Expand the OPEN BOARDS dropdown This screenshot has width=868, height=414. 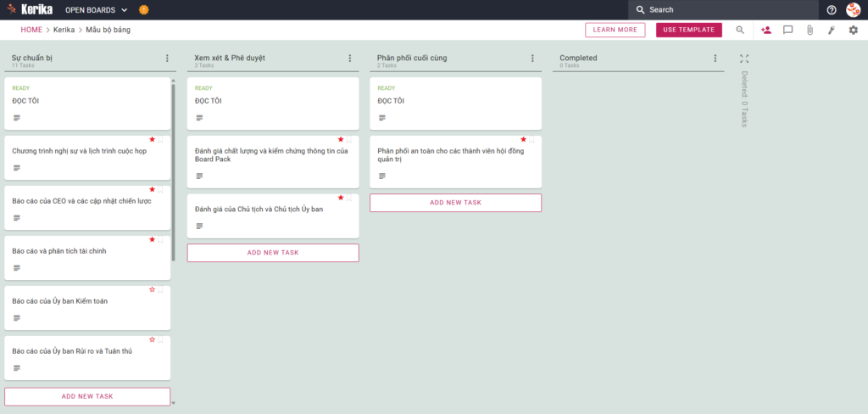pos(97,10)
